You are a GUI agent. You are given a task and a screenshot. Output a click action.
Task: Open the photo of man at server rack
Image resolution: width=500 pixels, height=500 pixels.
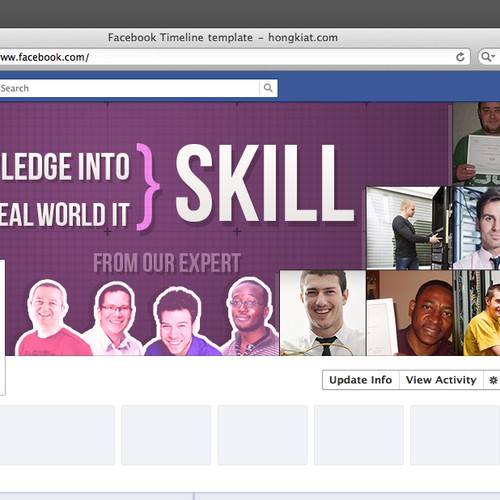(x=409, y=228)
